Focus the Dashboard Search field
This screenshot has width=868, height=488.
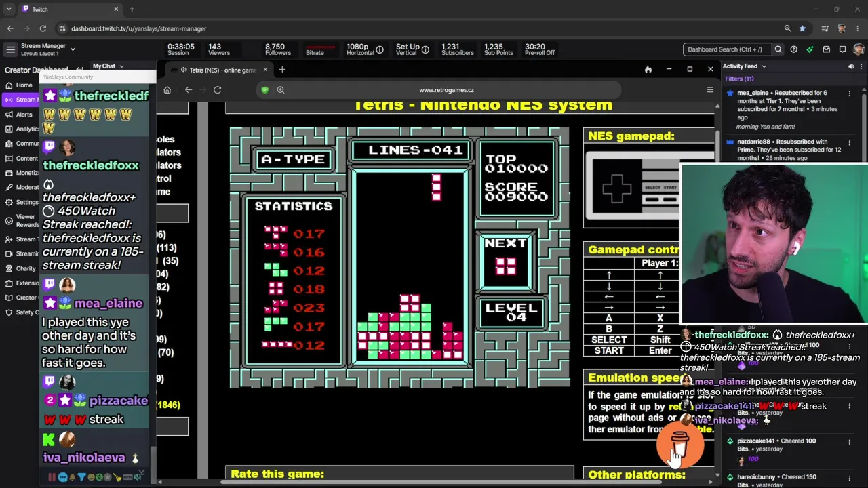tap(728, 49)
